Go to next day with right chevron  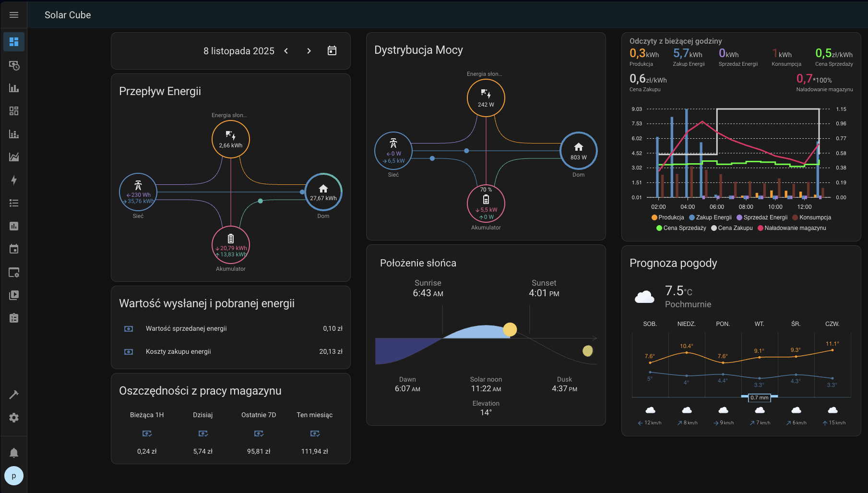point(309,51)
